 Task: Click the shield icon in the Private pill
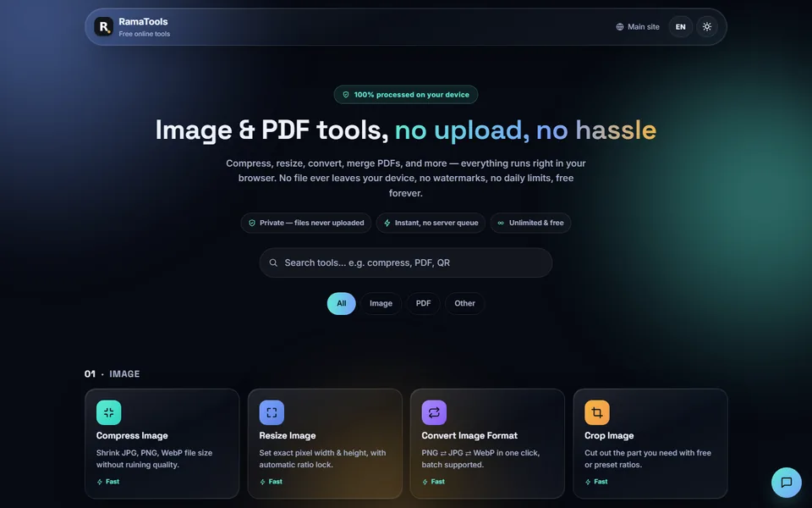(252, 223)
